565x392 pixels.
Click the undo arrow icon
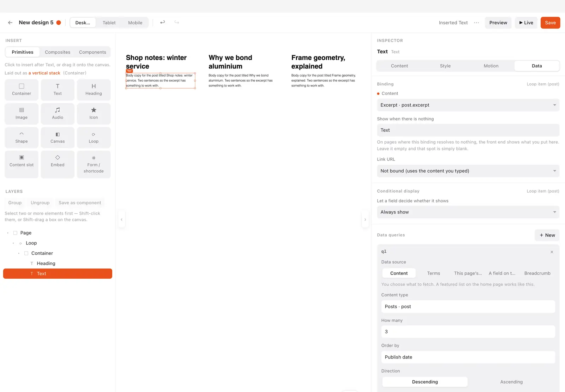point(162,22)
